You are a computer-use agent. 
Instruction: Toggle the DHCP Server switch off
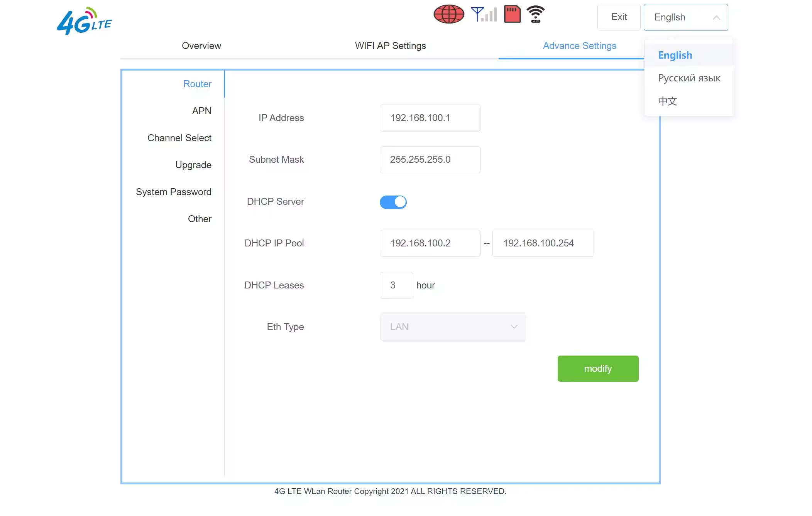click(393, 202)
